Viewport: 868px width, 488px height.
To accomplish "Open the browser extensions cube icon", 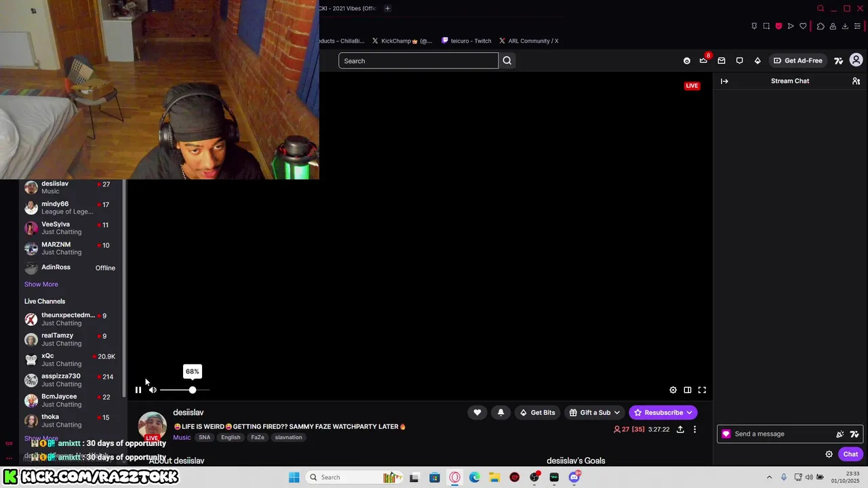I will (x=820, y=26).
